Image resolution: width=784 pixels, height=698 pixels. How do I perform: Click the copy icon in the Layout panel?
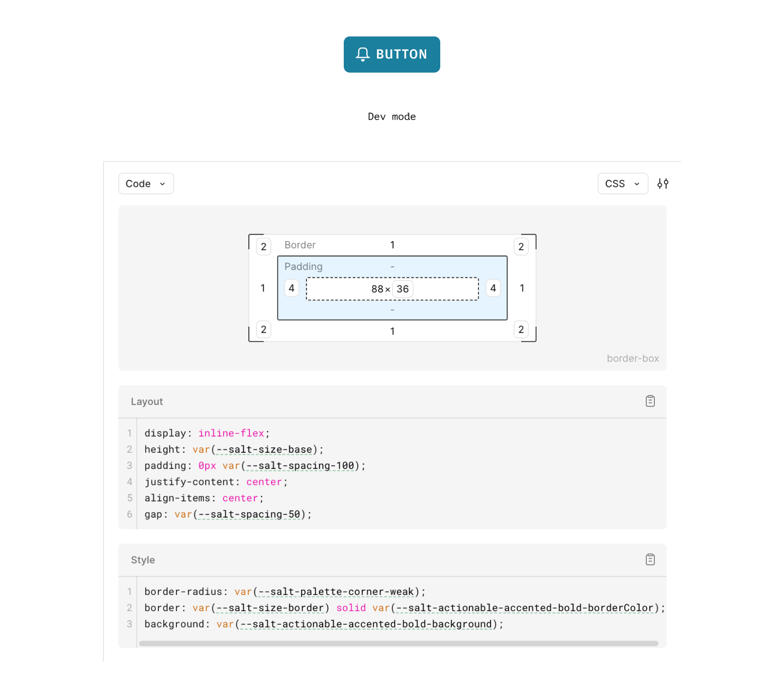pos(650,401)
